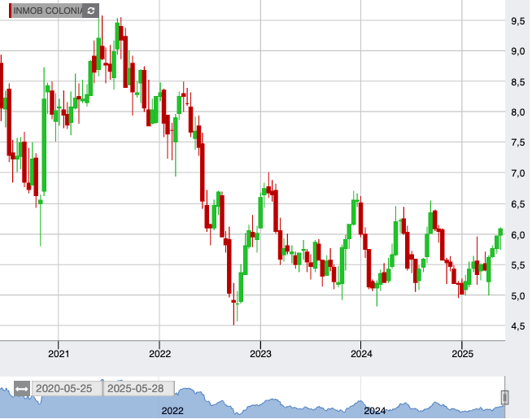Image resolution: width=532 pixels, height=419 pixels.
Task: Click the 2024 x-axis label on the main chart
Action: (361, 354)
